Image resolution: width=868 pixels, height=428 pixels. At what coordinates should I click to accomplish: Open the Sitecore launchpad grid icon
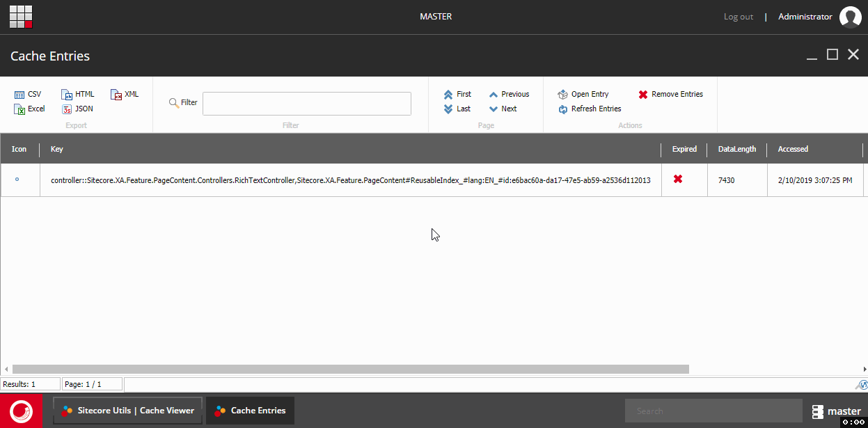coord(21,17)
